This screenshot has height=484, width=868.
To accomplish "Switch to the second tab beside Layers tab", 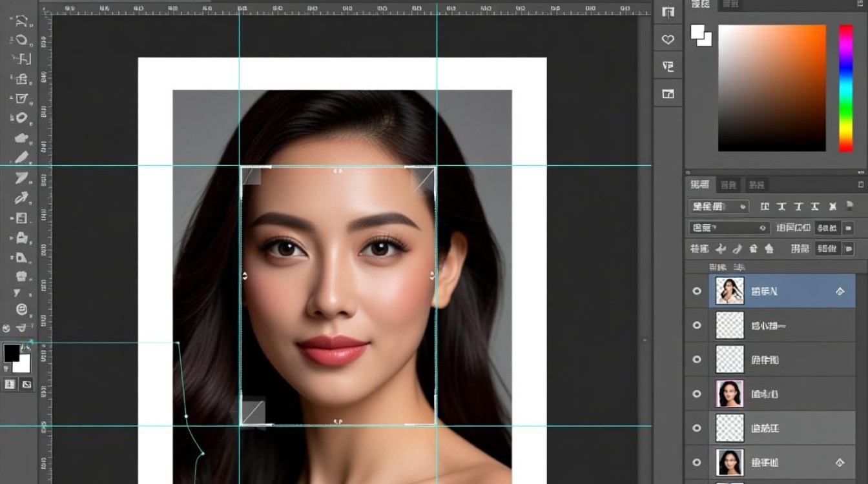I will pyautogui.click(x=728, y=185).
